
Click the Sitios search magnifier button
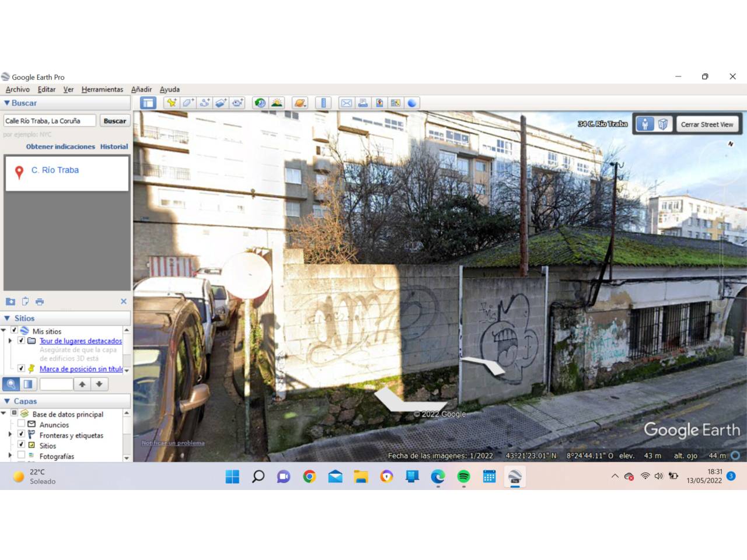pyautogui.click(x=11, y=384)
